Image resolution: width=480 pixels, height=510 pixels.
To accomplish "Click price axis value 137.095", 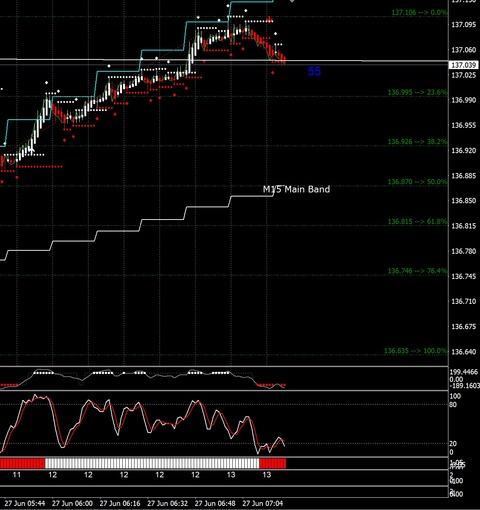I will pyautogui.click(x=464, y=25).
